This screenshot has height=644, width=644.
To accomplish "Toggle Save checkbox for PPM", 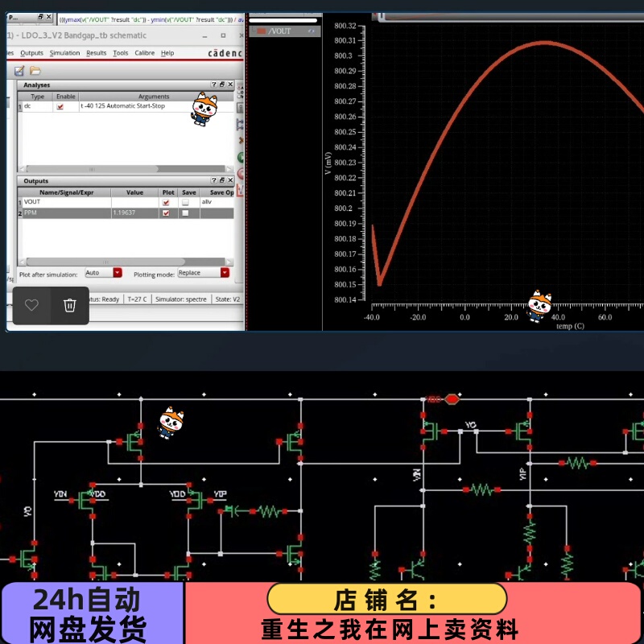I will [x=185, y=213].
